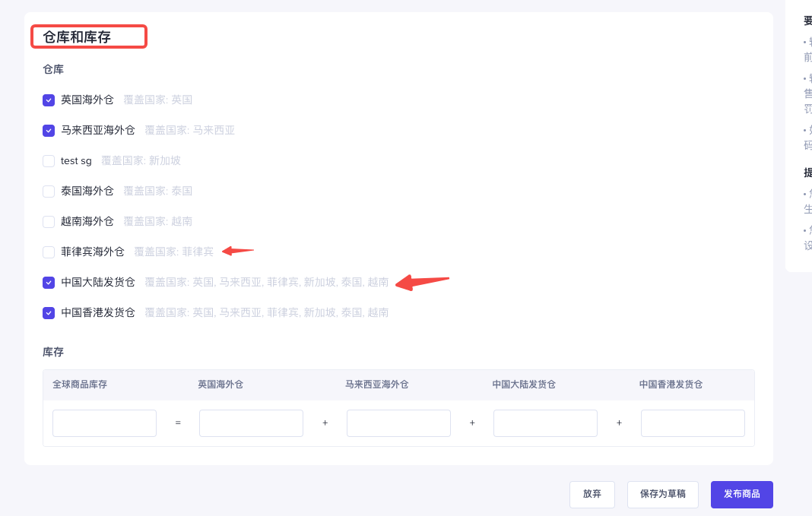Viewport: 812px width, 516px height.
Task: Click the 中国香港发货仓 stock input
Action: point(693,423)
